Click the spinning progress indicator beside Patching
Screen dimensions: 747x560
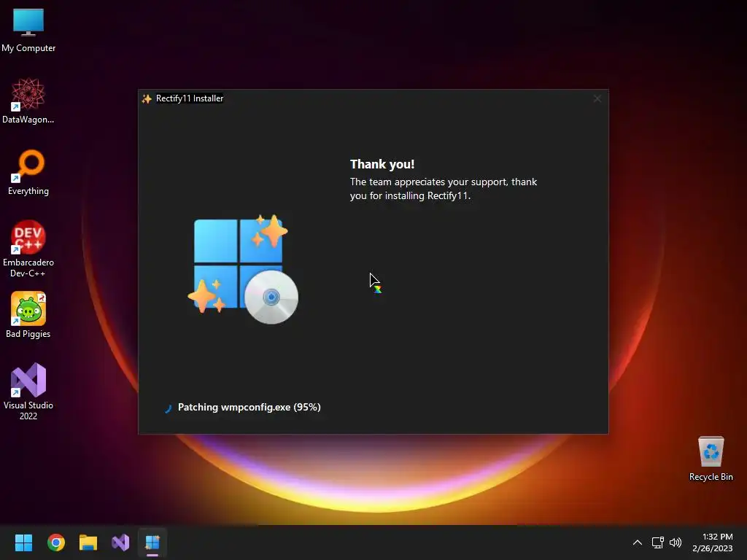(x=168, y=408)
